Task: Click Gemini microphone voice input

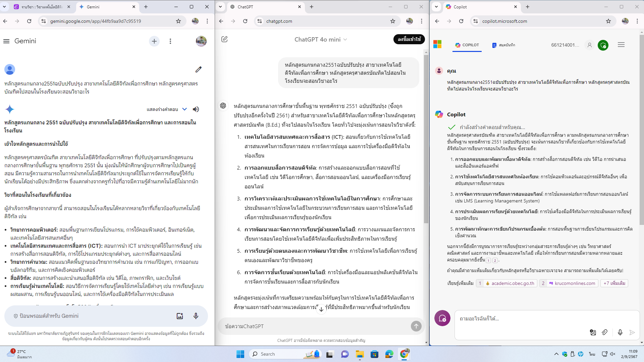Action: tap(196, 316)
